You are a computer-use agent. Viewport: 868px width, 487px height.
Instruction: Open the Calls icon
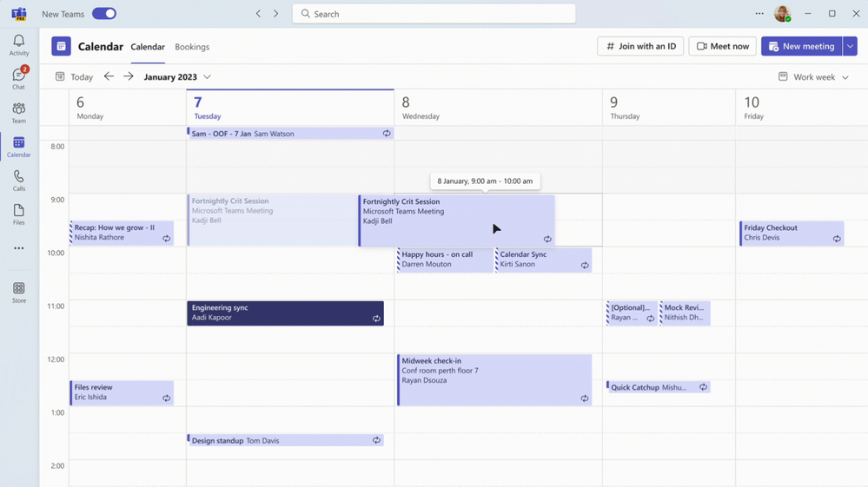pos(18,181)
